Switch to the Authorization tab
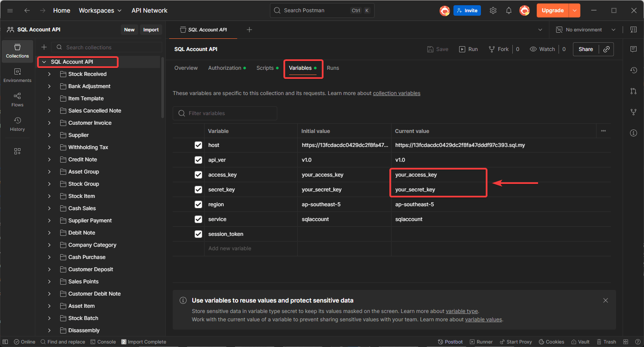The width and height of the screenshot is (644, 347). (225, 68)
